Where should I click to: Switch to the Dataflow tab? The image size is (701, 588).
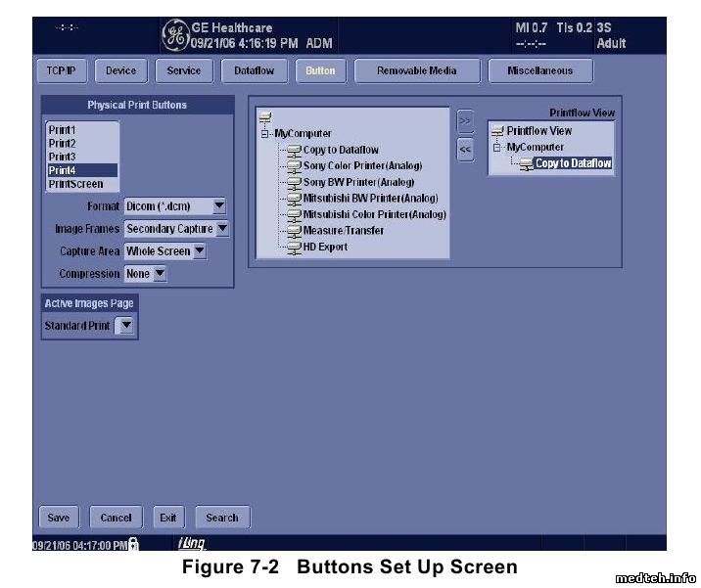tap(254, 71)
